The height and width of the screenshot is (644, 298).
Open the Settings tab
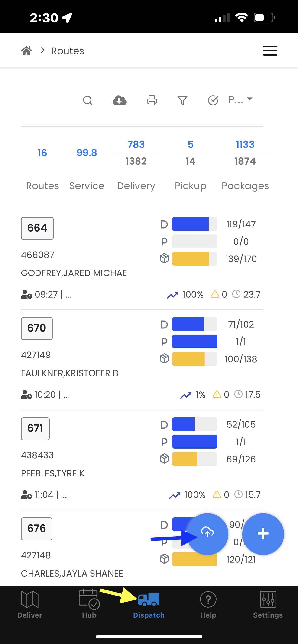268,604
